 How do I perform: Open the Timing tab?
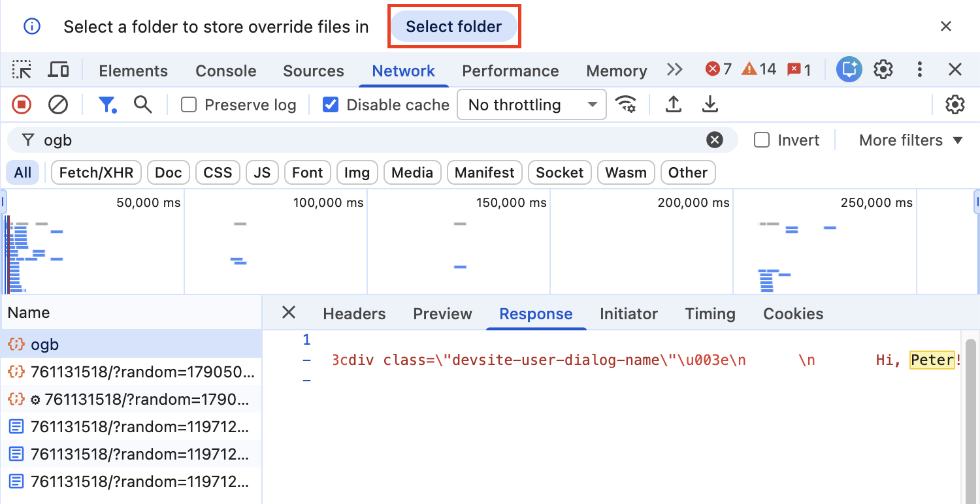point(710,313)
